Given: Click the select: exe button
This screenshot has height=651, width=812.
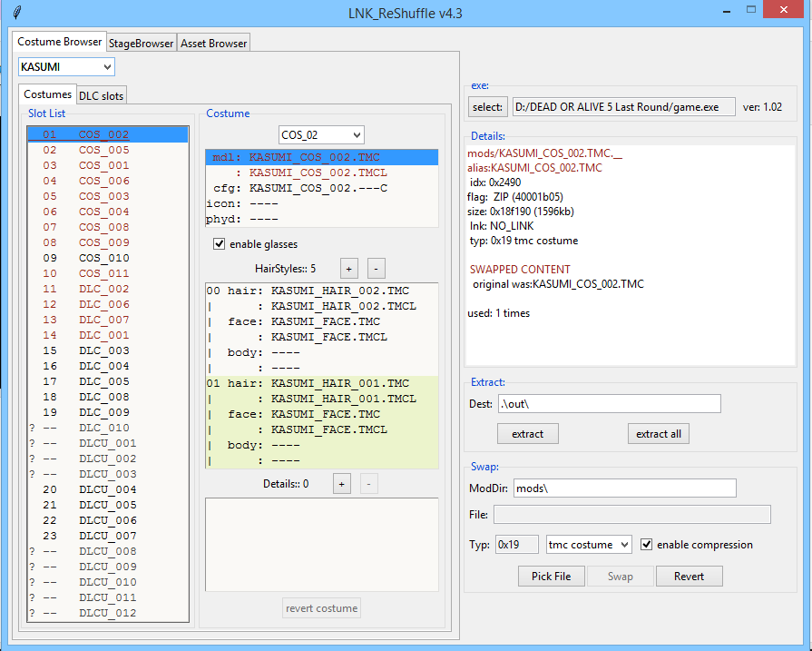Looking at the screenshot, I should [487, 107].
